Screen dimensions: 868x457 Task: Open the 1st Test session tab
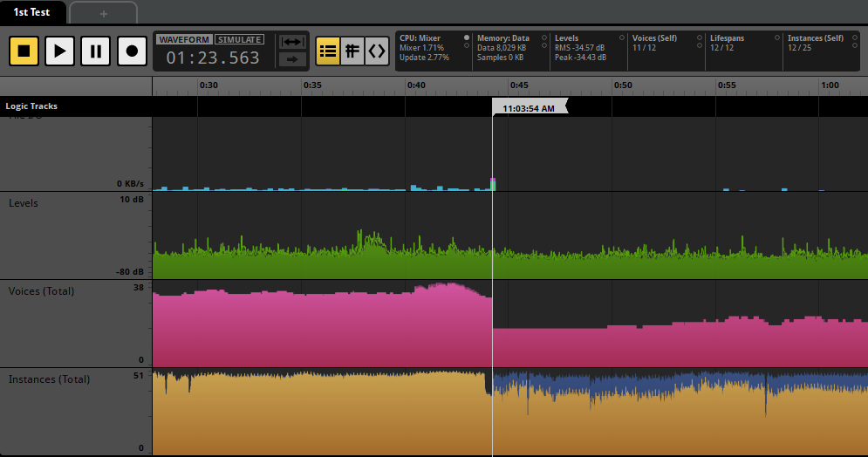32,12
